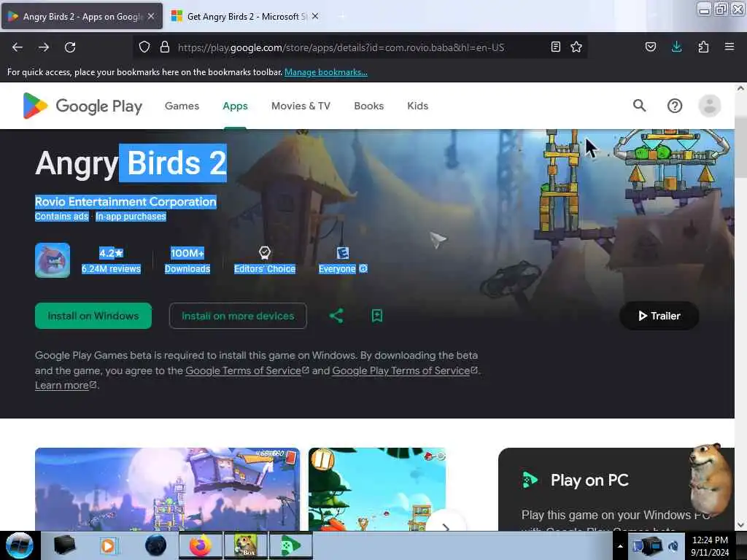Click the Editors' Choice badge icon

click(264, 252)
